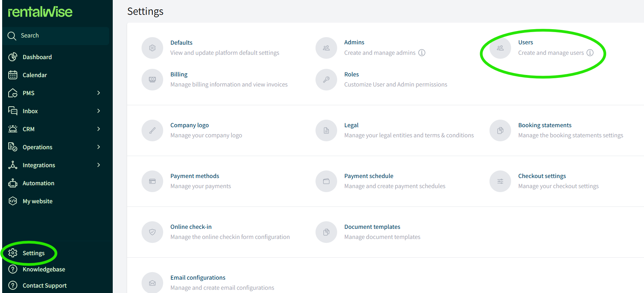The height and width of the screenshot is (293, 644).
Task: Click the Payment methods card icon
Action: coord(152,181)
